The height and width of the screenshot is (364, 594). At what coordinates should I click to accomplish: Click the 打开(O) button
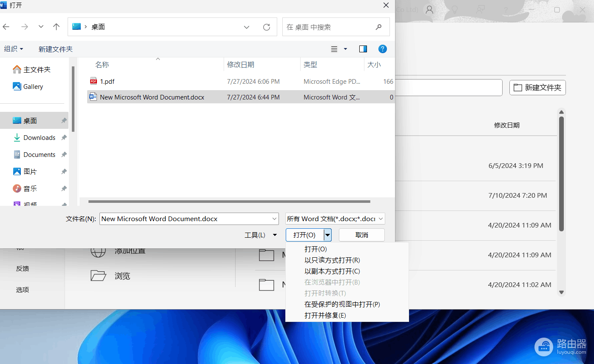click(305, 235)
